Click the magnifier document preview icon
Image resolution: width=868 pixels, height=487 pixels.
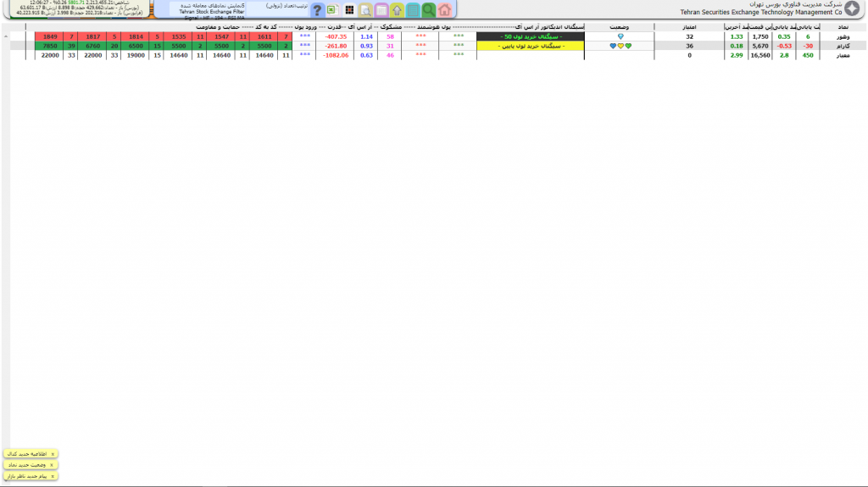coord(365,10)
